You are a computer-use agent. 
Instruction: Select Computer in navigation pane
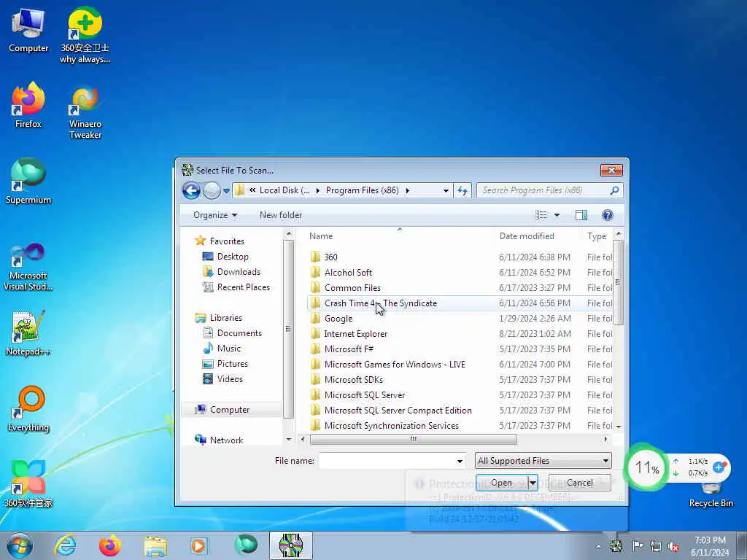click(230, 410)
